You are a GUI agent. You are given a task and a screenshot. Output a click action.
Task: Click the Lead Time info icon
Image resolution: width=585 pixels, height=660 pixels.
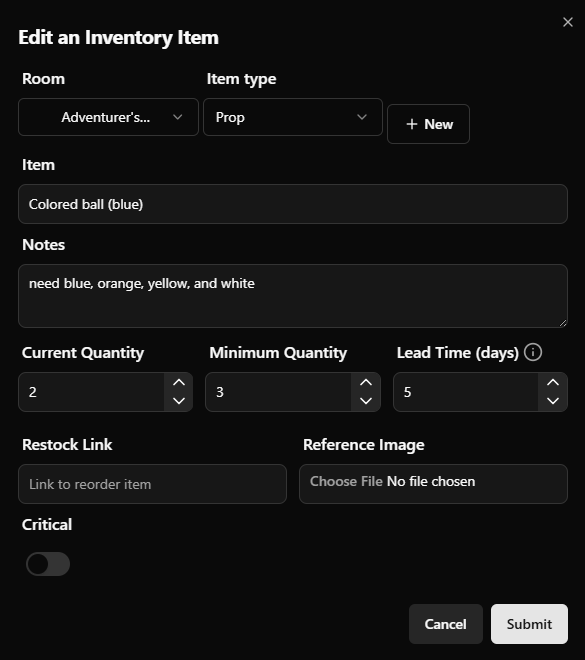tap(533, 352)
